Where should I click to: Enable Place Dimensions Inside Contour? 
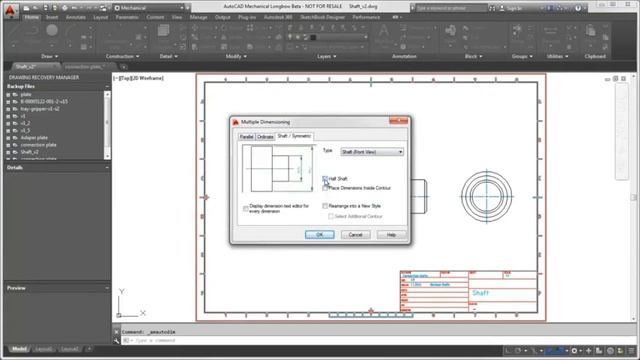tap(325, 188)
